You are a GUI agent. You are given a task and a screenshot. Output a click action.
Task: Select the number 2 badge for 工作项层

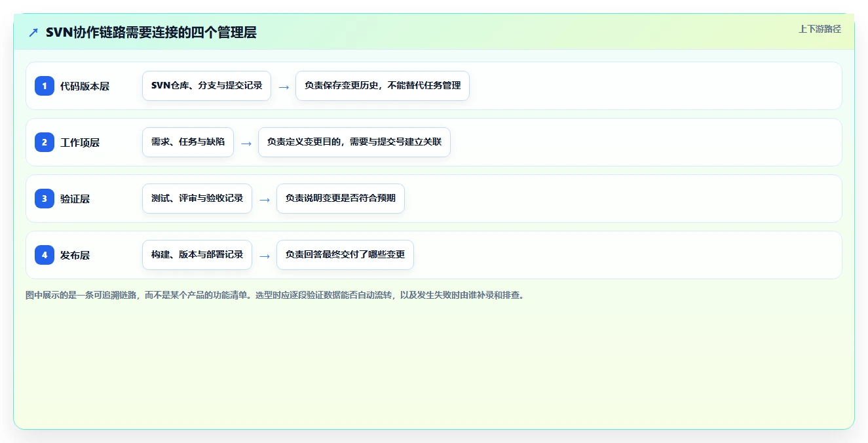click(x=45, y=142)
